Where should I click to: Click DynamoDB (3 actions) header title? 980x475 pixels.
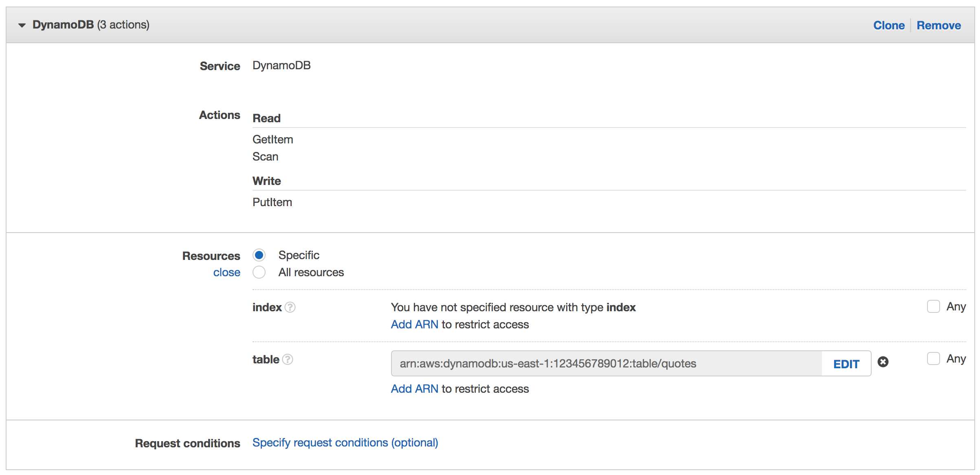click(x=91, y=25)
